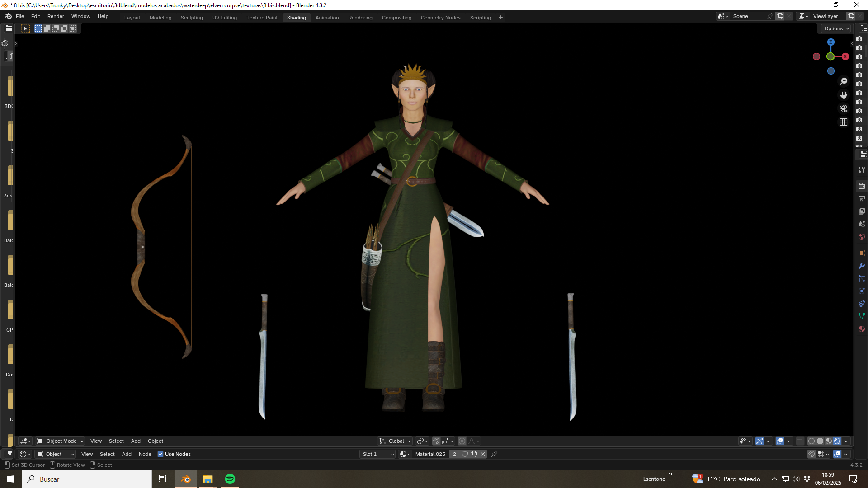This screenshot has width=868, height=488.
Task: Toggle the camera view icon
Action: [x=844, y=108]
